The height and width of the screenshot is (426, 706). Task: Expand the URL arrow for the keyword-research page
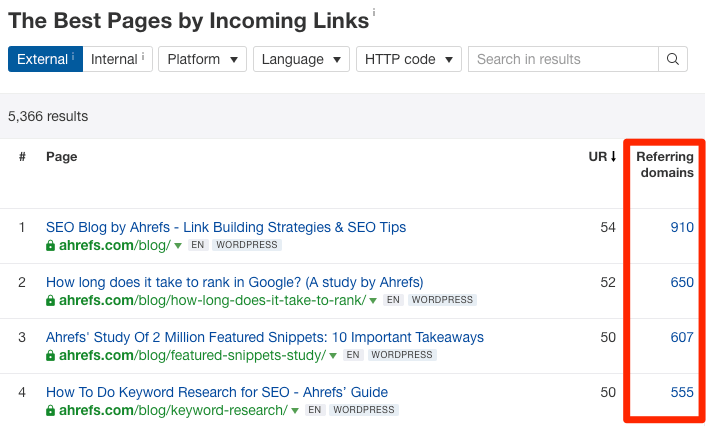297,410
